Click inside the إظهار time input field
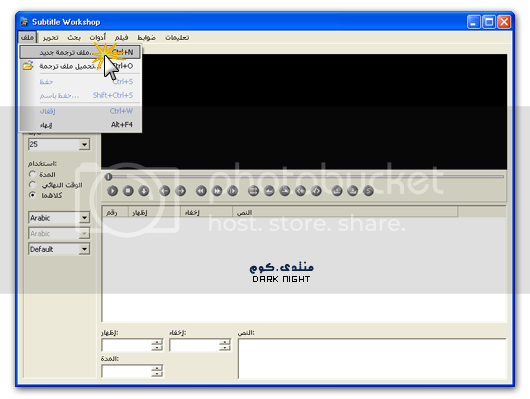This screenshot has width=530, height=399. pyautogui.click(x=126, y=345)
